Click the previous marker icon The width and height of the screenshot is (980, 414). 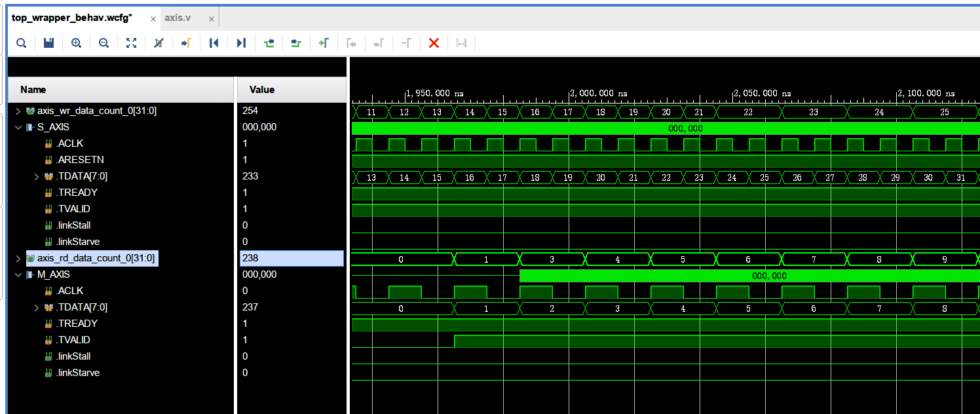351,43
